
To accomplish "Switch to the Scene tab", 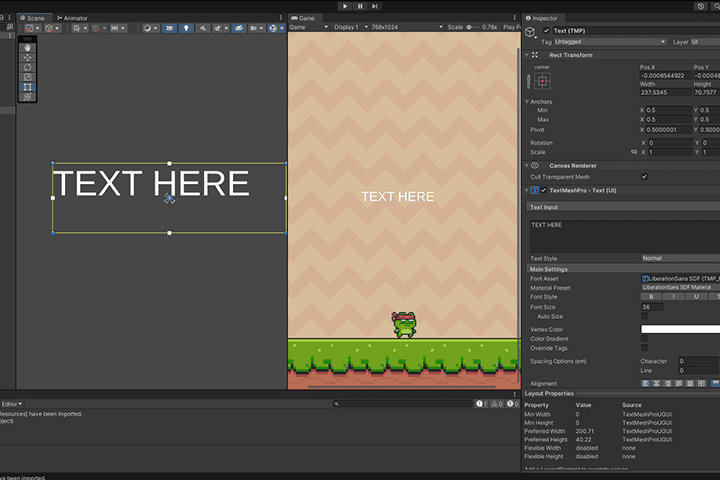I will tap(34, 18).
